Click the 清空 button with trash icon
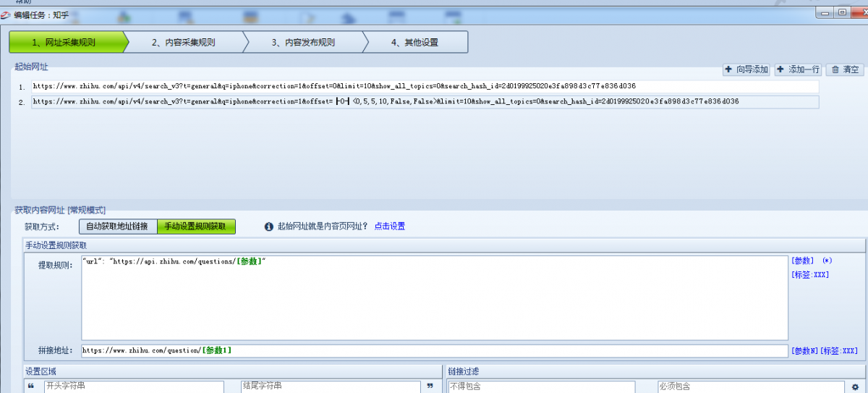Image resolution: width=868 pixels, height=393 pixels. tap(845, 69)
